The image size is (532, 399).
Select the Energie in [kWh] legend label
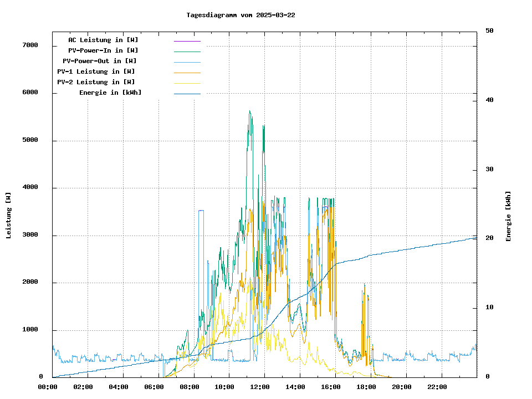pos(110,93)
